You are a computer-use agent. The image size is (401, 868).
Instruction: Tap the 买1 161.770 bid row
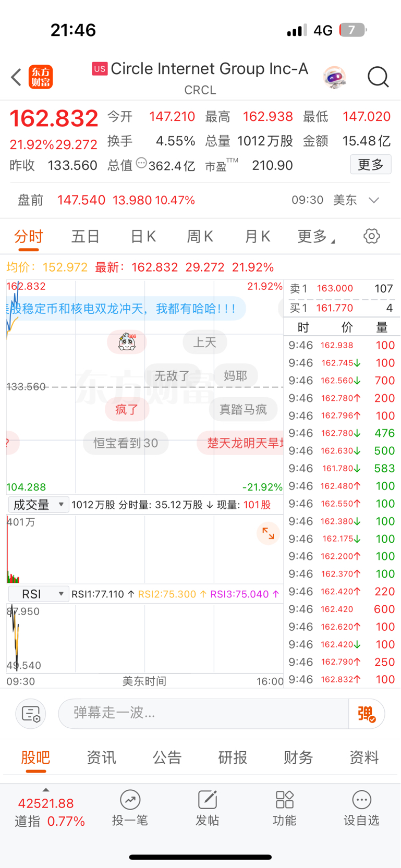(x=342, y=308)
